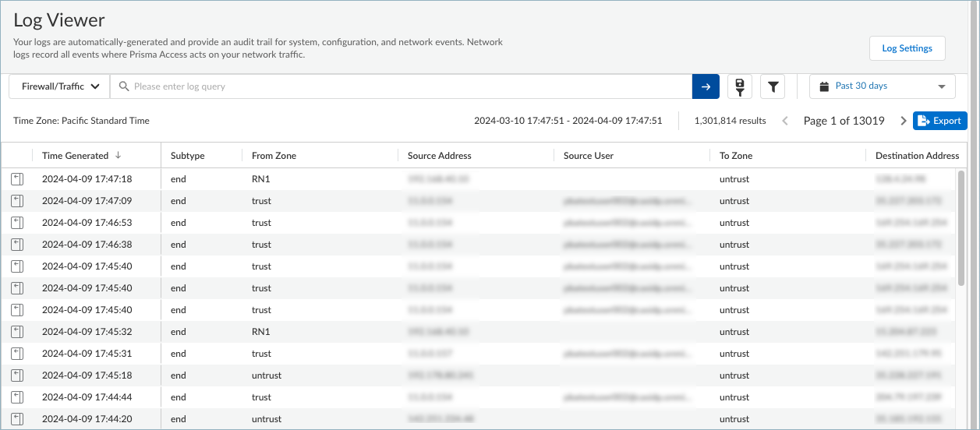Click the From Zone column header
Viewport: 980px width, 430px height.
pyautogui.click(x=274, y=156)
